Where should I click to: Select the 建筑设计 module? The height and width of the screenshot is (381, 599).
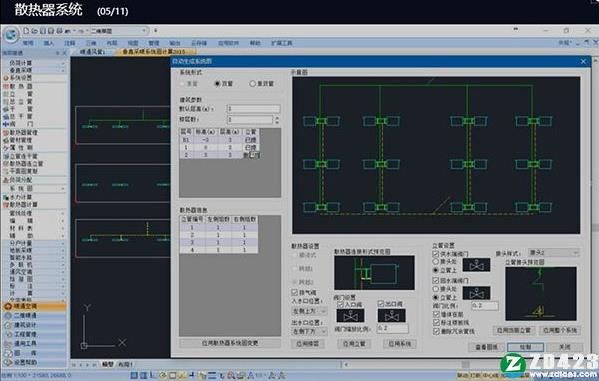pos(34,325)
